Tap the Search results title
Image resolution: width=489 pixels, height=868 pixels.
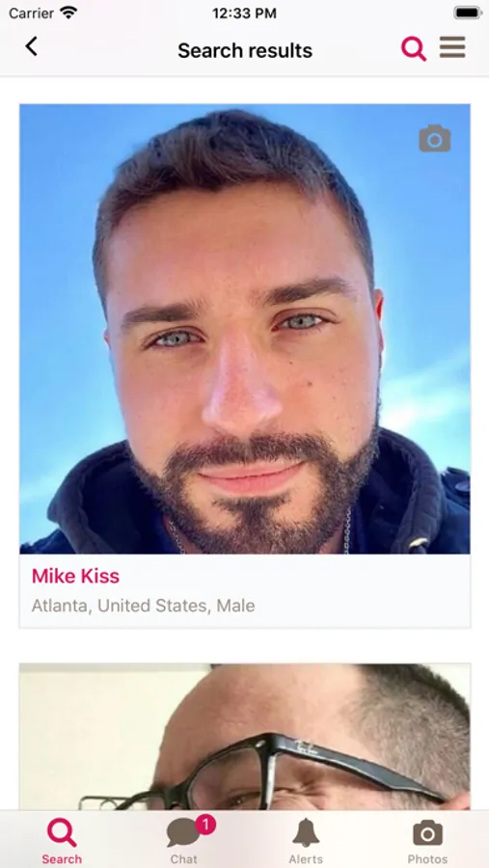click(245, 50)
